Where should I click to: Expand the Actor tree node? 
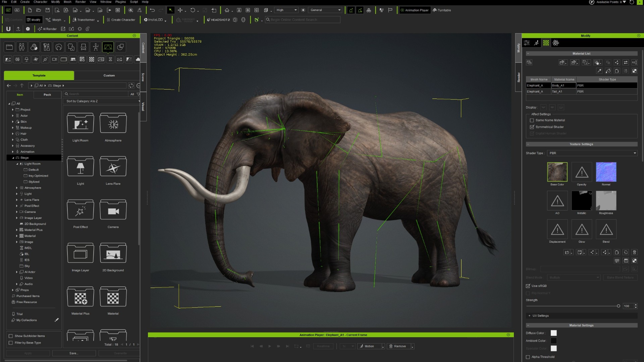click(x=13, y=116)
